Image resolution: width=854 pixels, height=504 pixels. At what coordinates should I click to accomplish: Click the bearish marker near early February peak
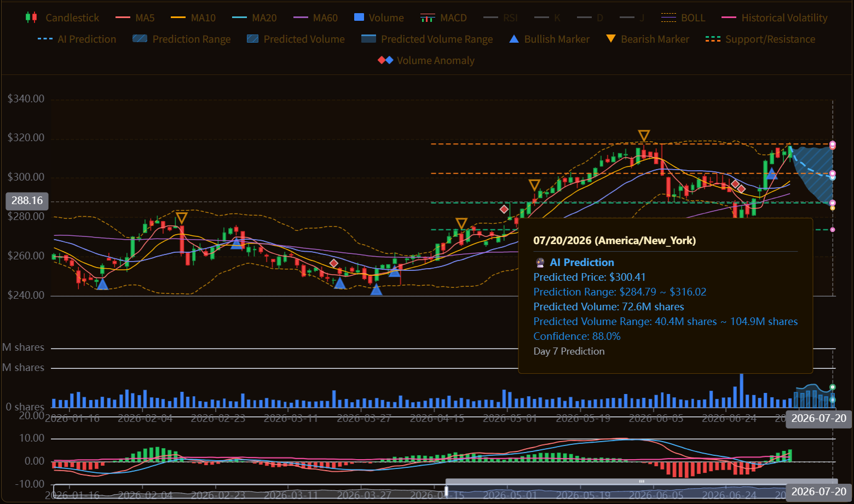(182, 218)
